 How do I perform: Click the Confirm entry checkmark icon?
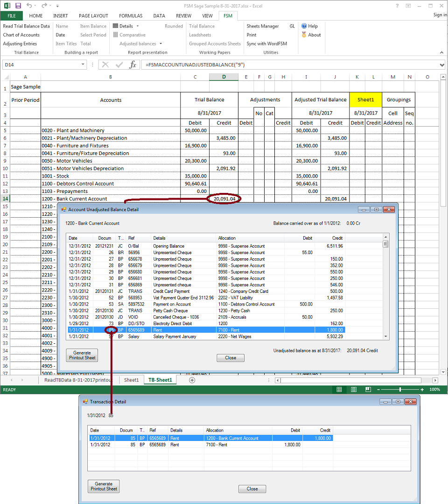pyautogui.click(x=119, y=64)
